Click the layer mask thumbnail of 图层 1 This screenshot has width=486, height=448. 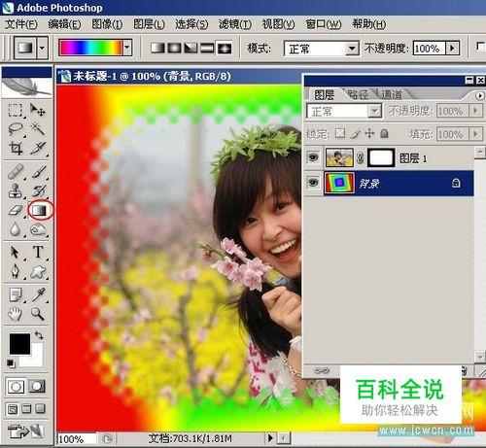(381, 157)
